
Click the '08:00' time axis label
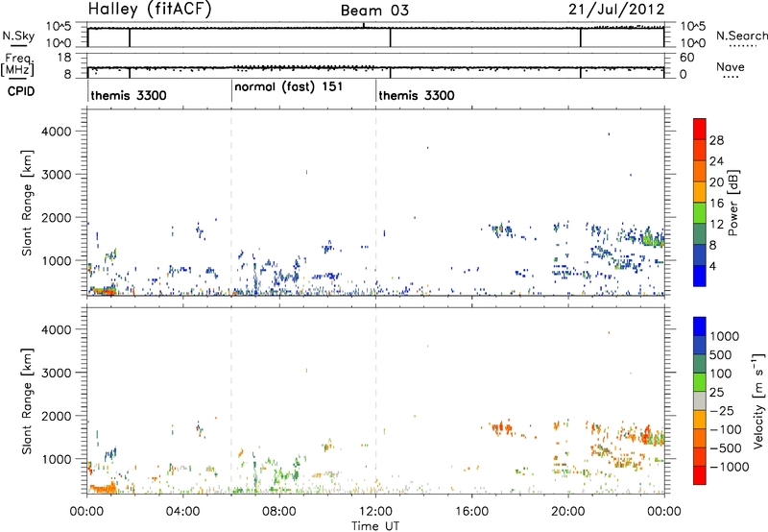pyautogui.click(x=278, y=512)
